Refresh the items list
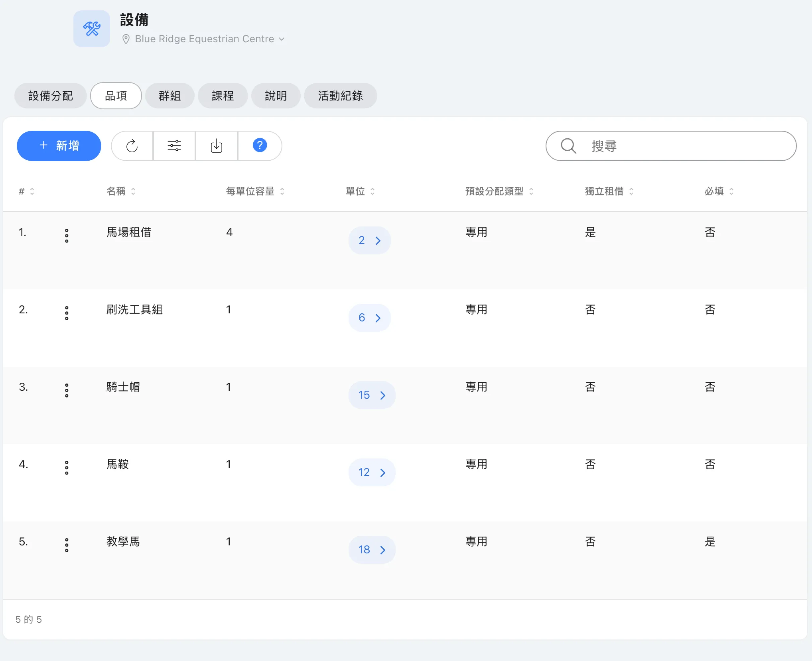The width and height of the screenshot is (812, 661). pyautogui.click(x=132, y=146)
